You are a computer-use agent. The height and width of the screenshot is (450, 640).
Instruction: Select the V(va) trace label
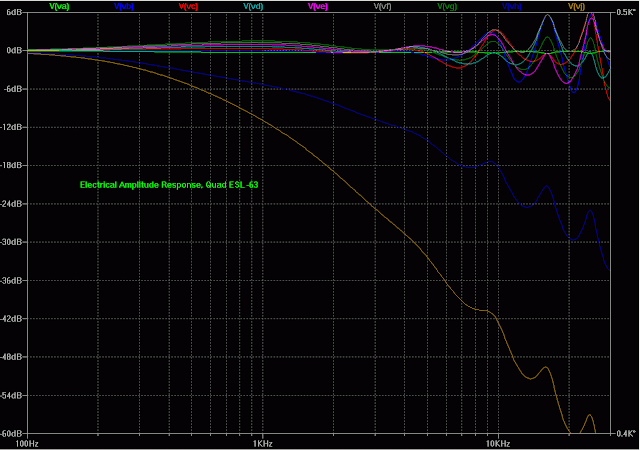(x=59, y=6)
